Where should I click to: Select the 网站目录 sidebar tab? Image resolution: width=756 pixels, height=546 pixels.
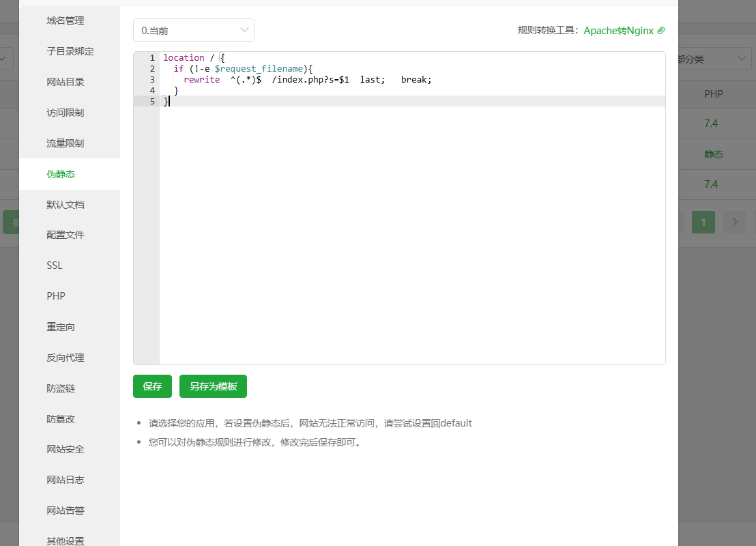pyautogui.click(x=66, y=82)
